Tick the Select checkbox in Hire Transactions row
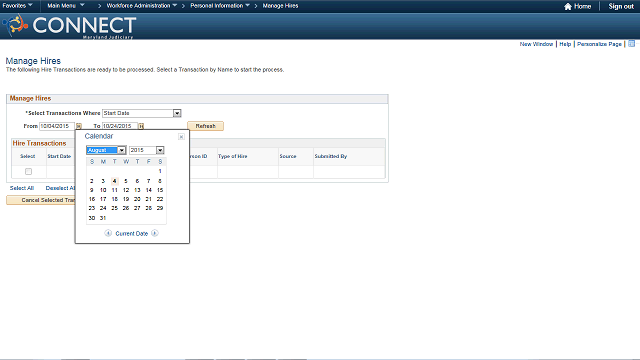Screen dimensions: 640x360 [28, 171]
